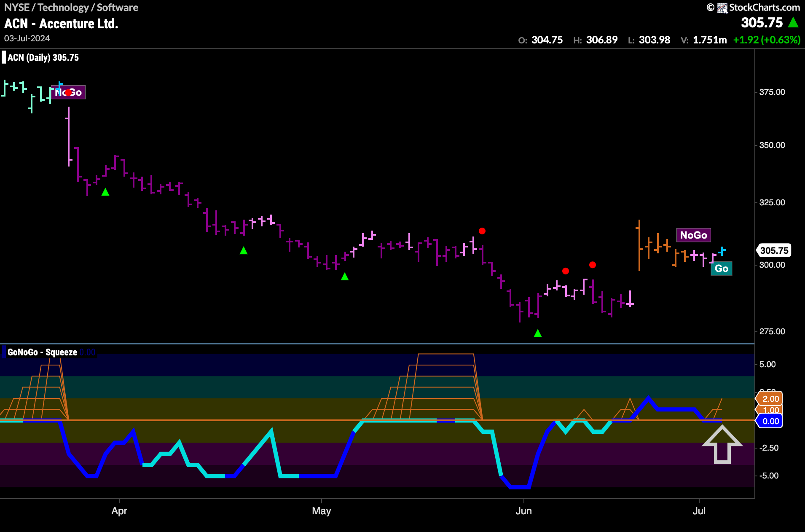Click the -2.50 oscillator axis label

[x=769, y=448]
